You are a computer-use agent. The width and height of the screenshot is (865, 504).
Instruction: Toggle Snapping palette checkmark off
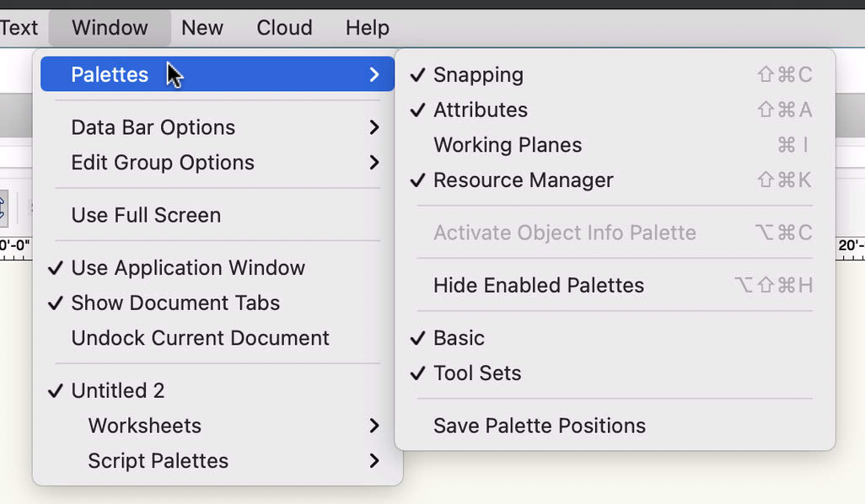click(x=478, y=75)
